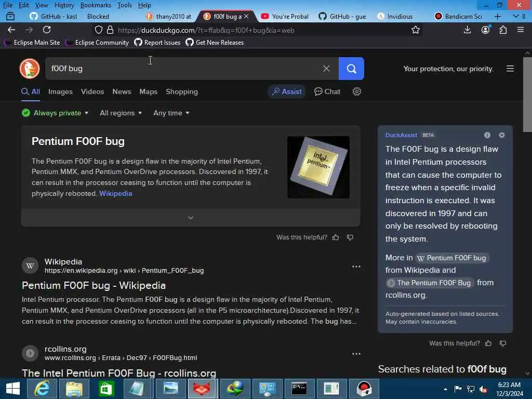Open The Intel Pentium F00F Bug result
Viewport: 532px width, 399px height.
[x=119, y=373]
